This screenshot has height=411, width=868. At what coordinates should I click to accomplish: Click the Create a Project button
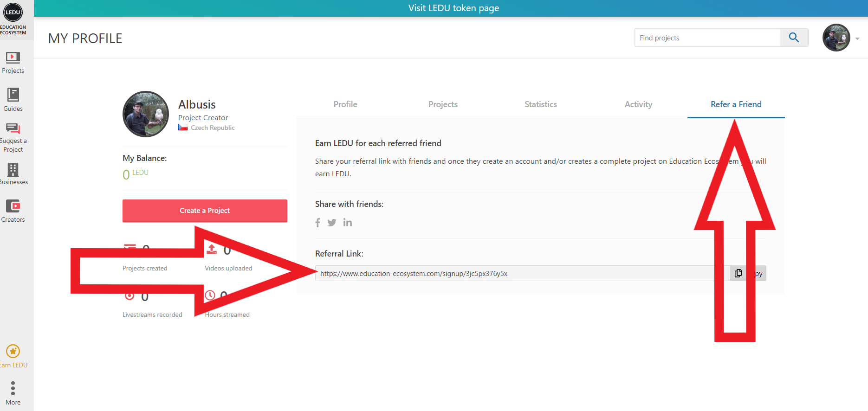tap(205, 211)
